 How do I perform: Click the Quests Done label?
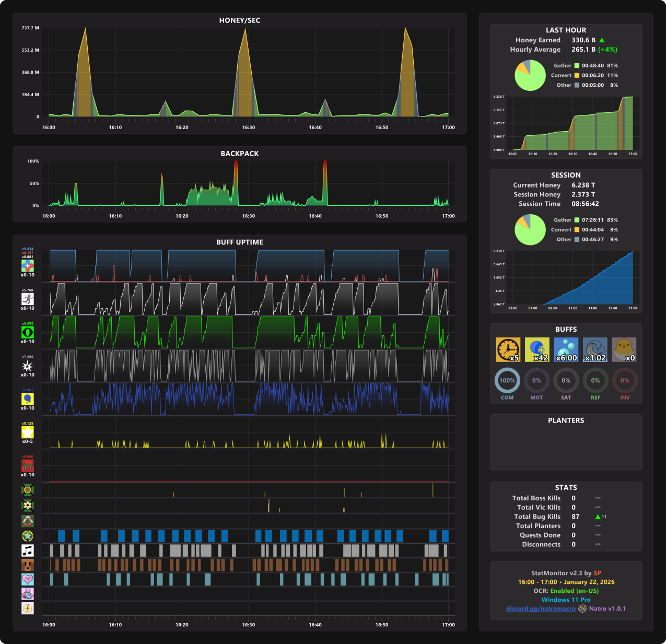coord(540,535)
